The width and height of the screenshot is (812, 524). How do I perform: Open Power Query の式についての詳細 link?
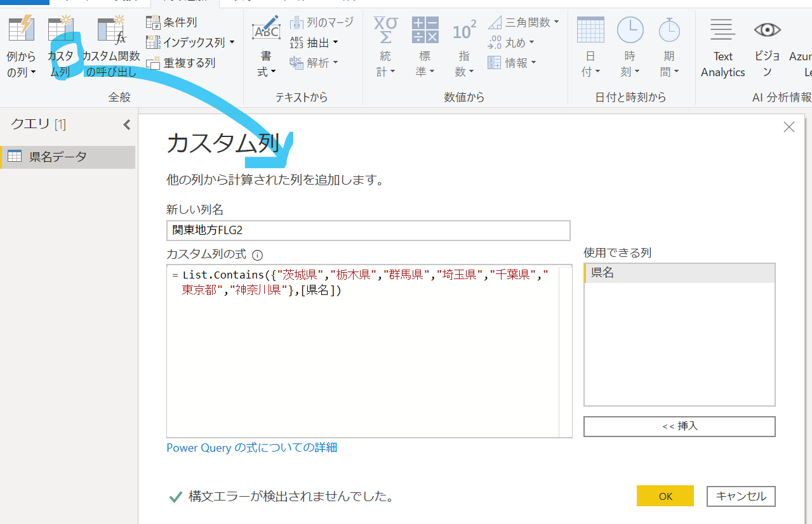pyautogui.click(x=251, y=448)
